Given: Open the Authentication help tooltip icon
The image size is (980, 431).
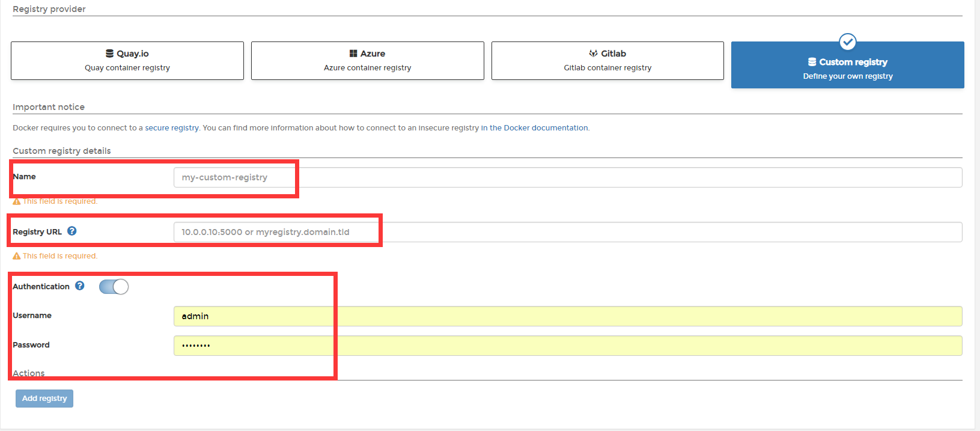Looking at the screenshot, I should [80, 286].
